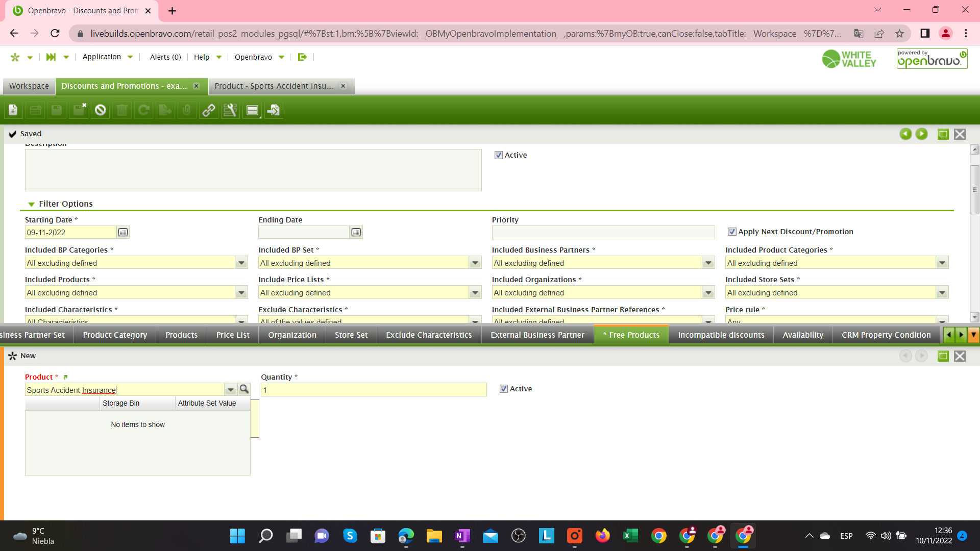Click the Quantity input field
Viewport: 980px width, 551px height.
(373, 390)
